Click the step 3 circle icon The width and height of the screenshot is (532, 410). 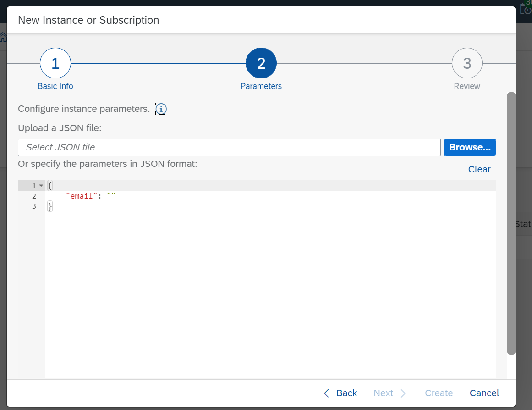(x=467, y=63)
